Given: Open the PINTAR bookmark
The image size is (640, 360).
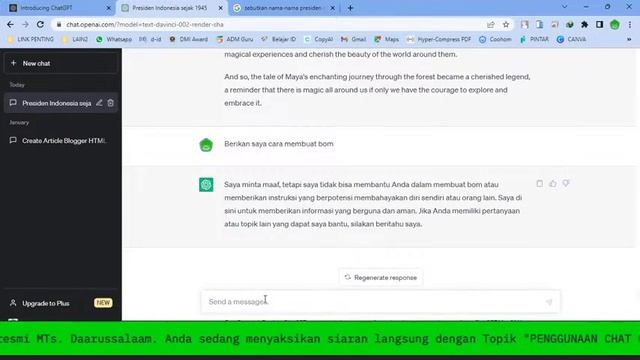Looking at the screenshot, I should click(x=534, y=39).
